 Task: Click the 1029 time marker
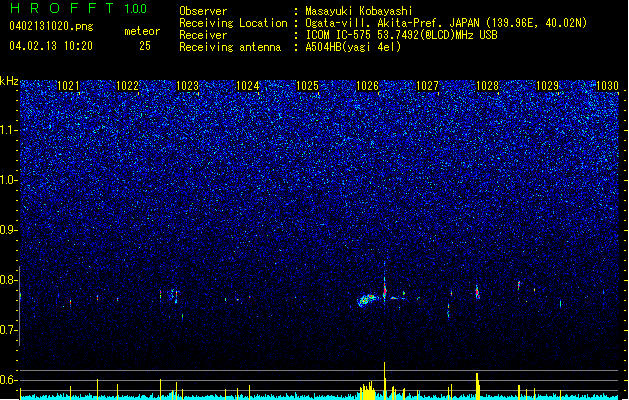tap(547, 85)
